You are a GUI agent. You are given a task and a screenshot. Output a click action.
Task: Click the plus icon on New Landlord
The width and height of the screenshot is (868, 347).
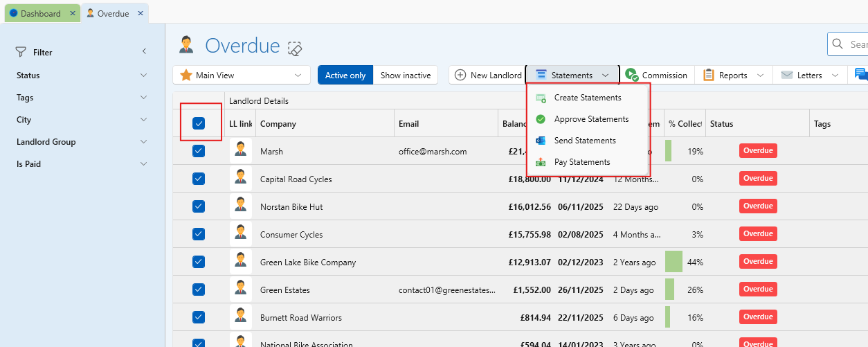coord(460,75)
